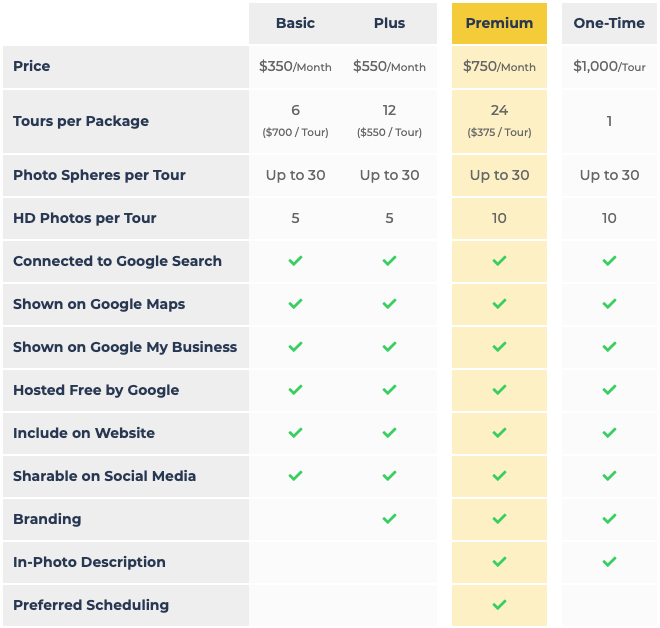This screenshot has height=628, width=660.
Task: Click the Preferred Scheduling row label
Action: click(x=91, y=605)
